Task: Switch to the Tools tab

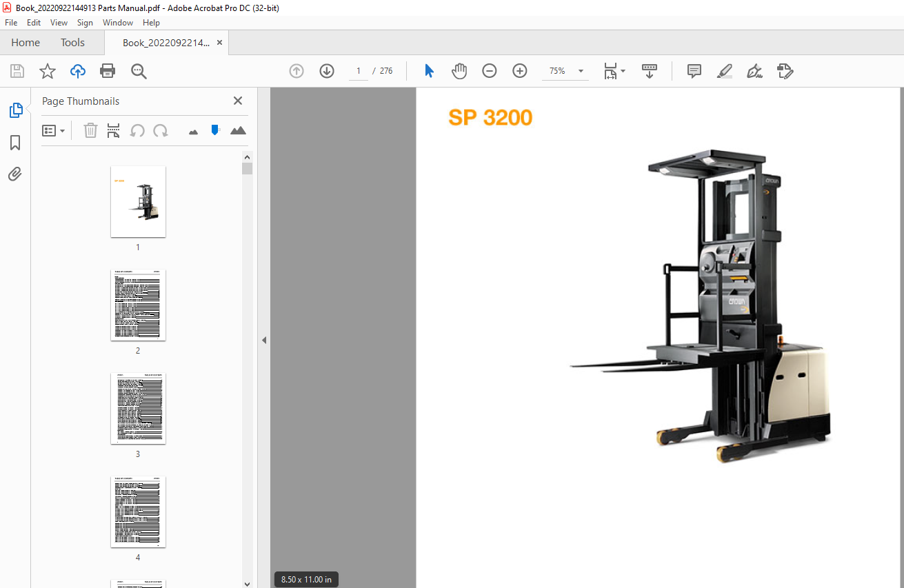Action: coord(72,43)
